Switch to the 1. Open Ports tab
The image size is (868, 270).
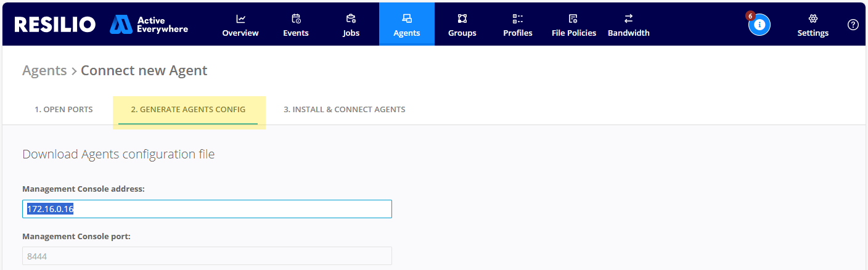[63, 110]
